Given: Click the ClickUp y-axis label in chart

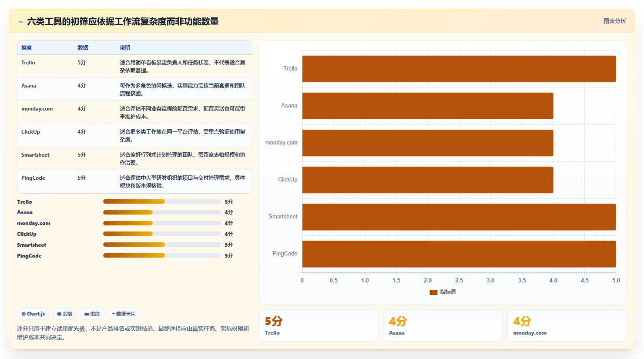Looking at the screenshot, I should point(288,180).
